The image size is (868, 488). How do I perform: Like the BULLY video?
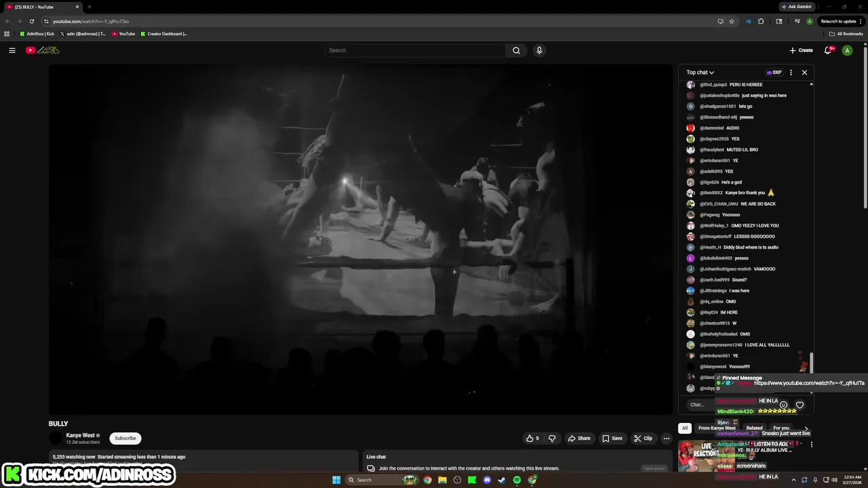point(532,439)
